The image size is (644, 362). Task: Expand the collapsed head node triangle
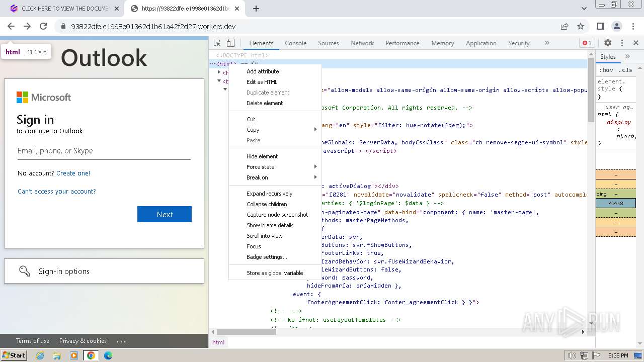[x=219, y=72]
